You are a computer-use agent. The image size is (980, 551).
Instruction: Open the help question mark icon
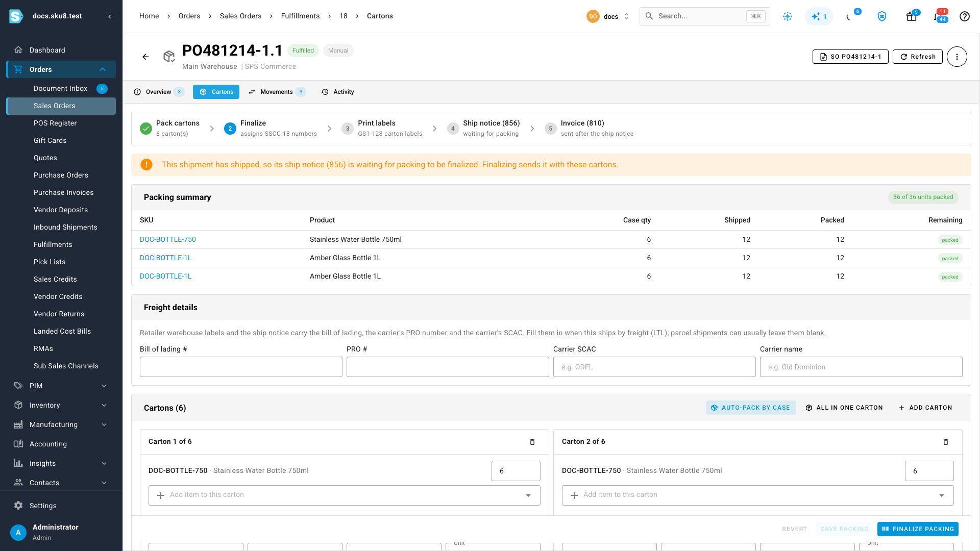[964, 16]
